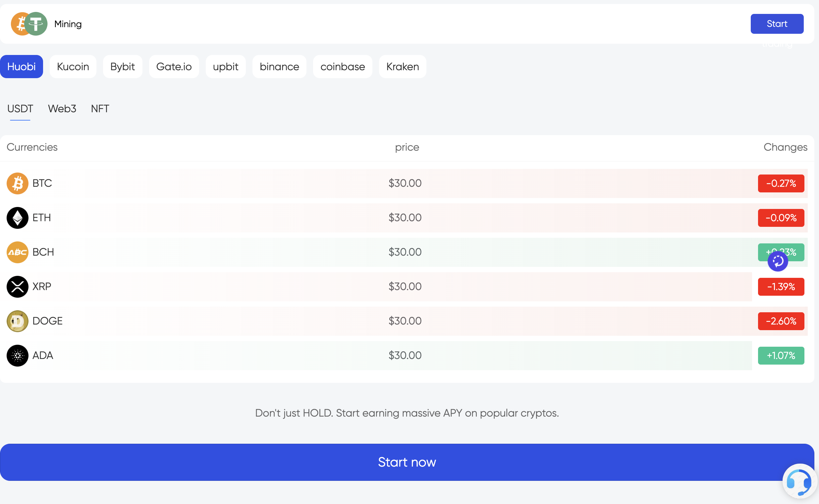This screenshot has width=819, height=504.
Task: Click the Bitcoin and Tether Mining icon
Action: pos(29,24)
